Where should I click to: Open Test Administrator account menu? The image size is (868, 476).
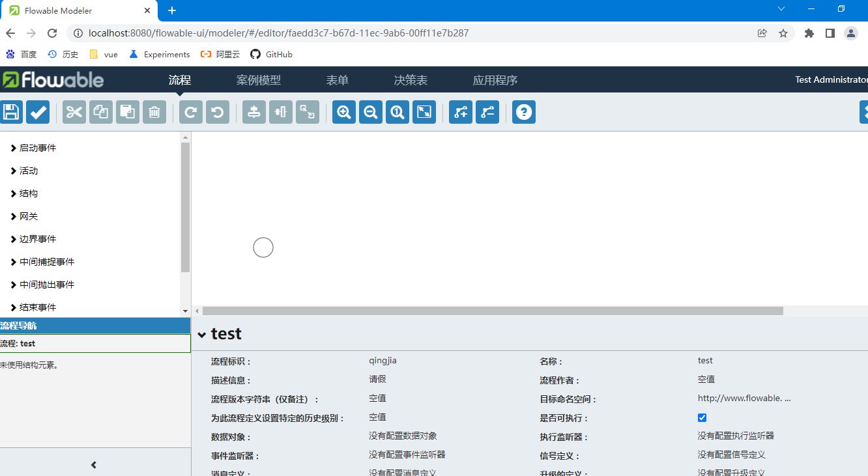832,80
